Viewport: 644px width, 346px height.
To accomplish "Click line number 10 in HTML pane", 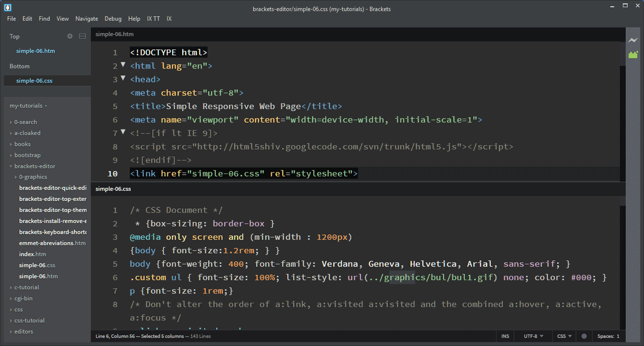I will [113, 174].
